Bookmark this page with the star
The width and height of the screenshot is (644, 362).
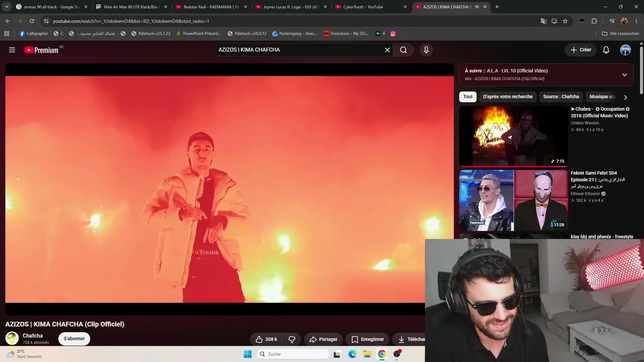[x=565, y=21]
